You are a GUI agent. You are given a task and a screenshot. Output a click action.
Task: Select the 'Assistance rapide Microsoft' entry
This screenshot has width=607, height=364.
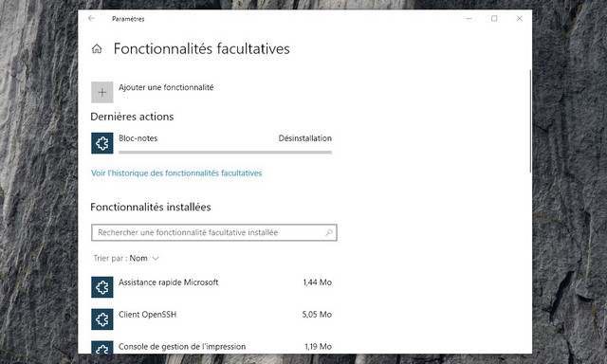(212, 287)
